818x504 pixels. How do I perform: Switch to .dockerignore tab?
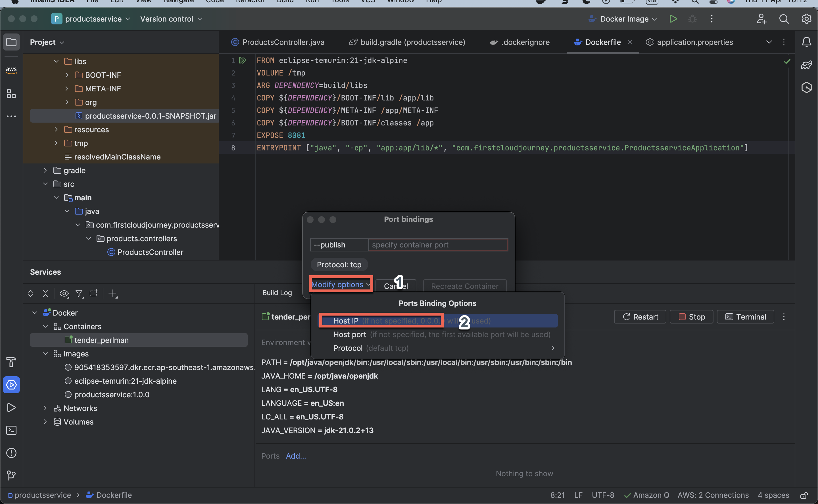520,42
